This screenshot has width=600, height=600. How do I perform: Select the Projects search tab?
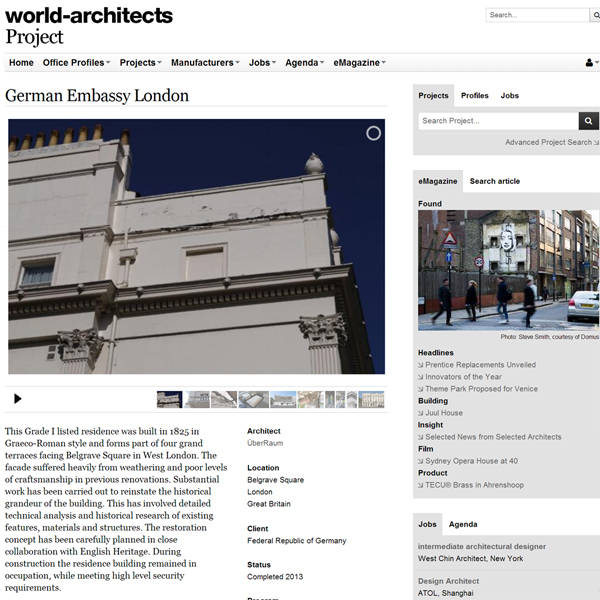(x=433, y=96)
